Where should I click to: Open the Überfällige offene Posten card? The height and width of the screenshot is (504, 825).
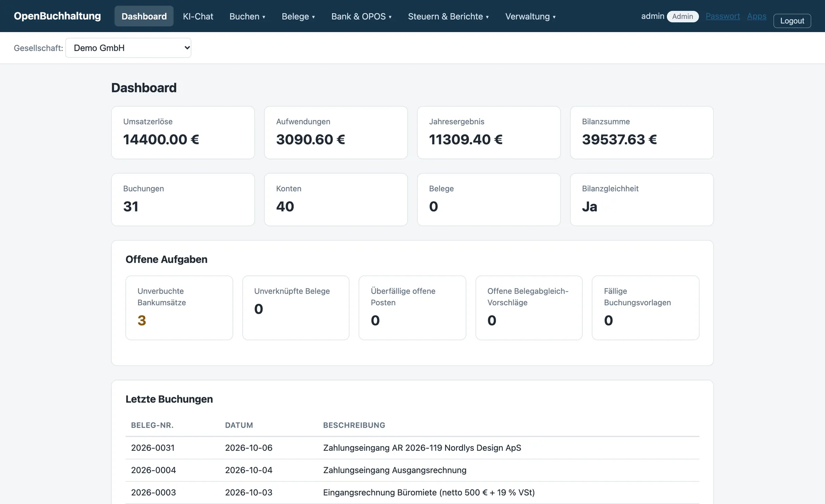point(412,308)
